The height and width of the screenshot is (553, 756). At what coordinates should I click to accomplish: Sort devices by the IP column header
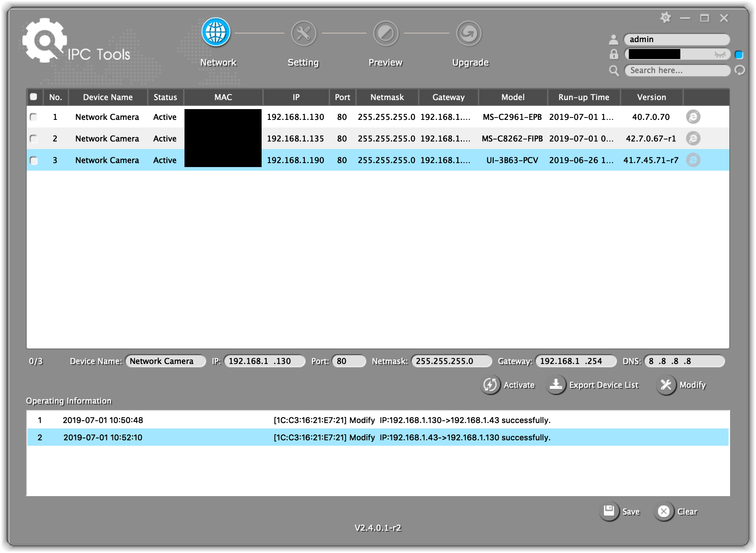(295, 97)
